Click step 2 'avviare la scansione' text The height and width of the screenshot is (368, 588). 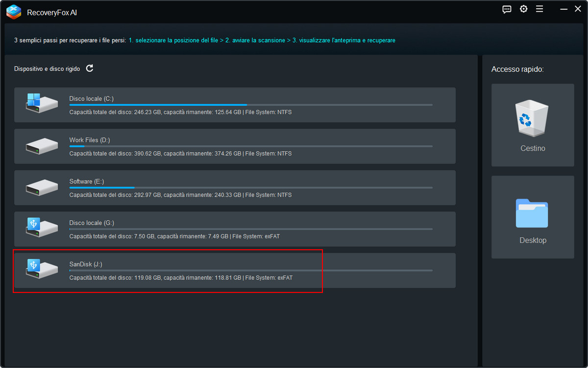[x=255, y=40]
